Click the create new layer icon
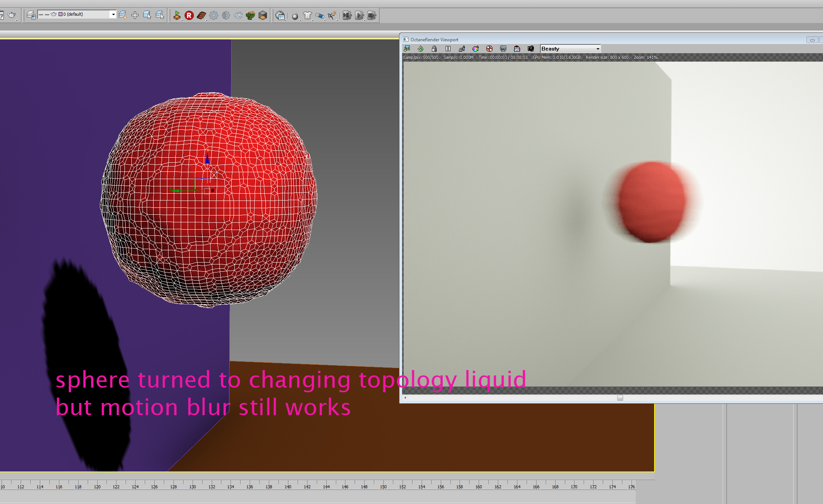Screen dimensions: 823x504 (x=123, y=15)
